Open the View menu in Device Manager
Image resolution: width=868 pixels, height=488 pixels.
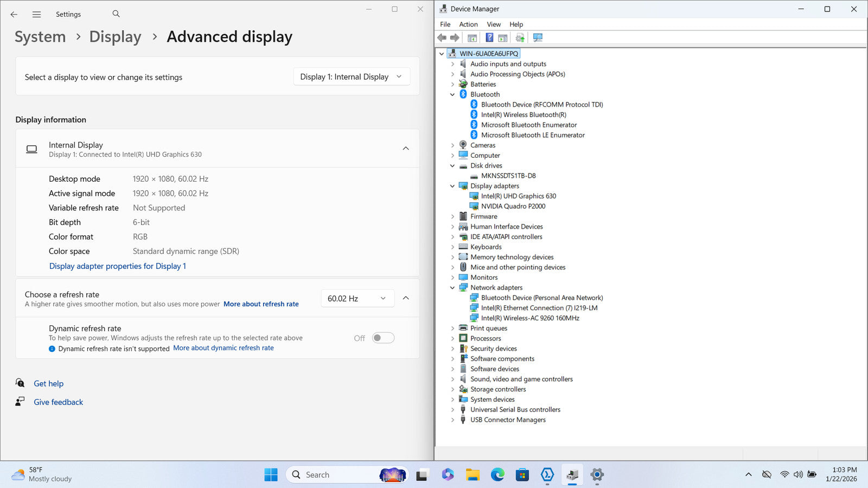click(493, 24)
